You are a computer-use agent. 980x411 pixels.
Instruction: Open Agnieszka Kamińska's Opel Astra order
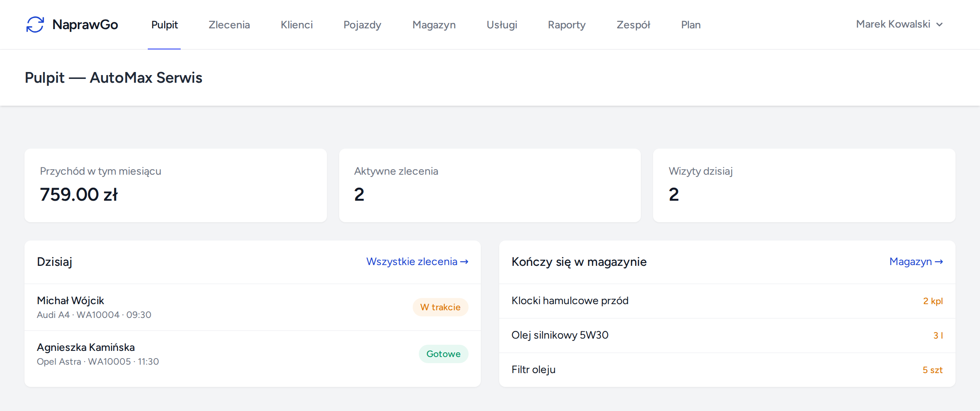(x=253, y=354)
